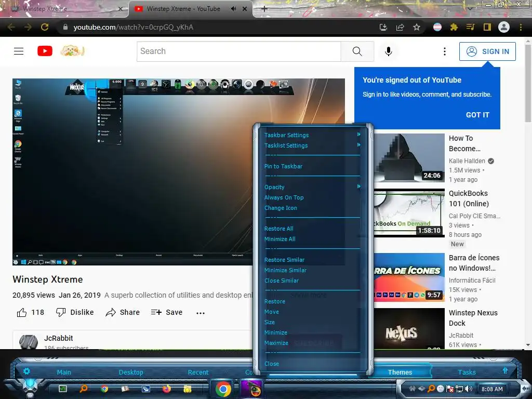
Task: Click the YouTube search magnifier button
Action: [357, 51]
